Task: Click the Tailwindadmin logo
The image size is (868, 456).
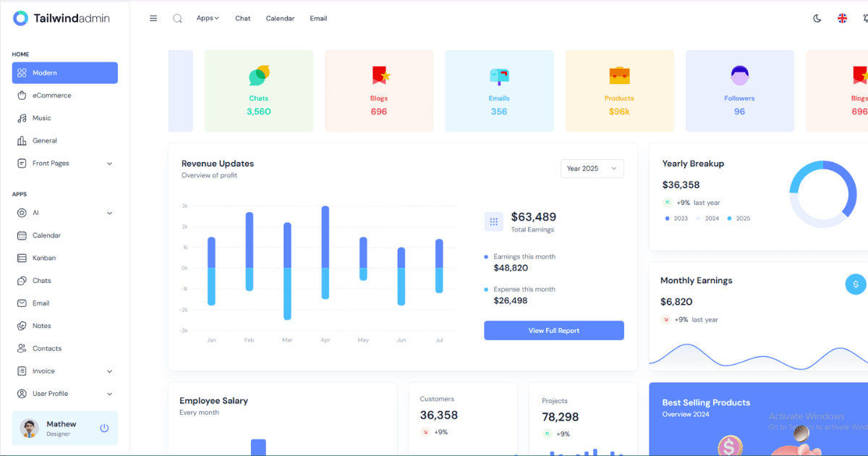Action: [x=61, y=19]
